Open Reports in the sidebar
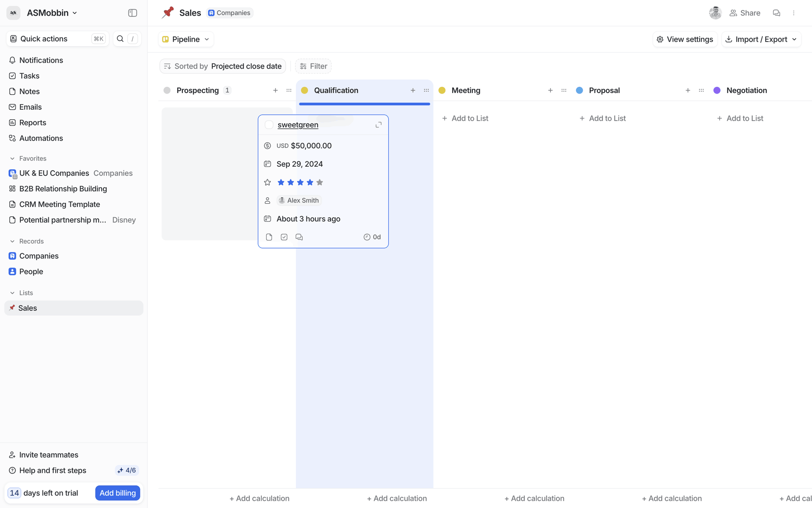The width and height of the screenshot is (812, 508). click(74, 123)
